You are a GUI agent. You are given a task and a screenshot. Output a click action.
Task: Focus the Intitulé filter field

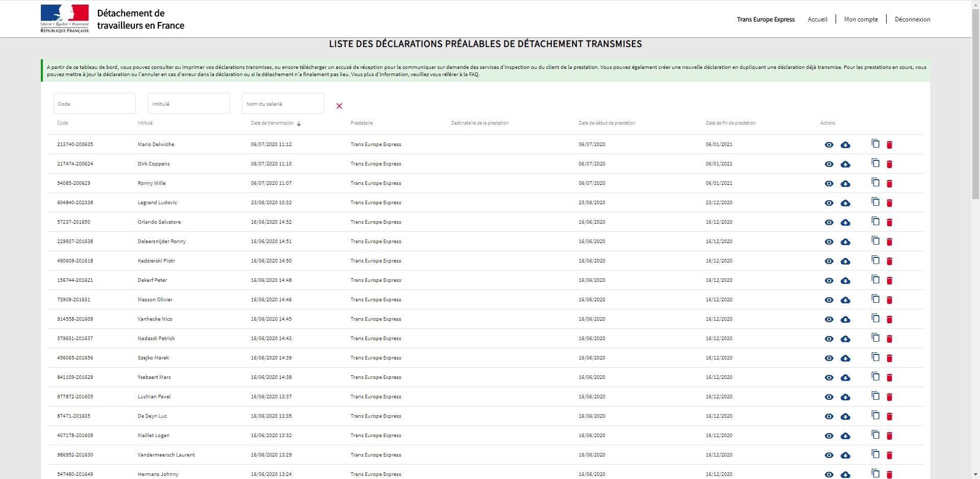(188, 103)
